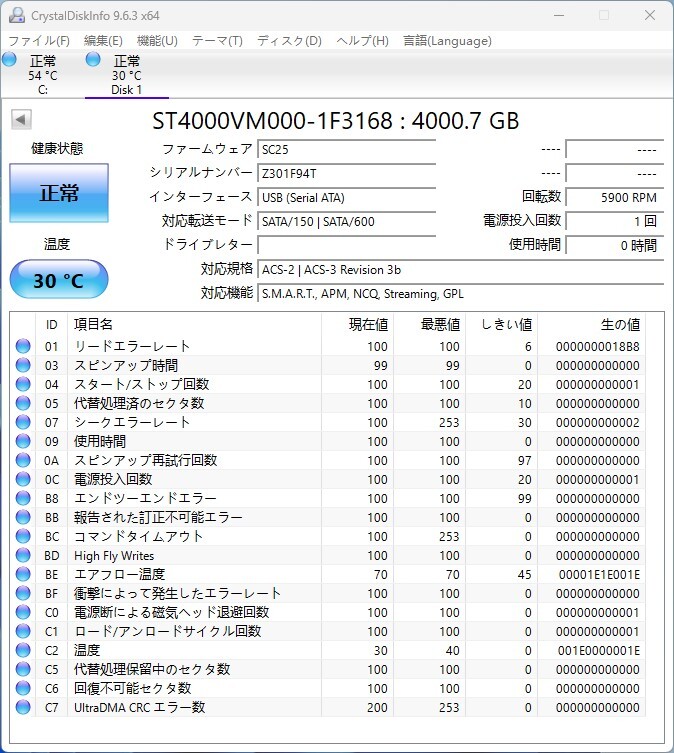The height and width of the screenshot is (753, 674).
Task: Click status orb for エアフロー温度 row
Action: (23, 574)
